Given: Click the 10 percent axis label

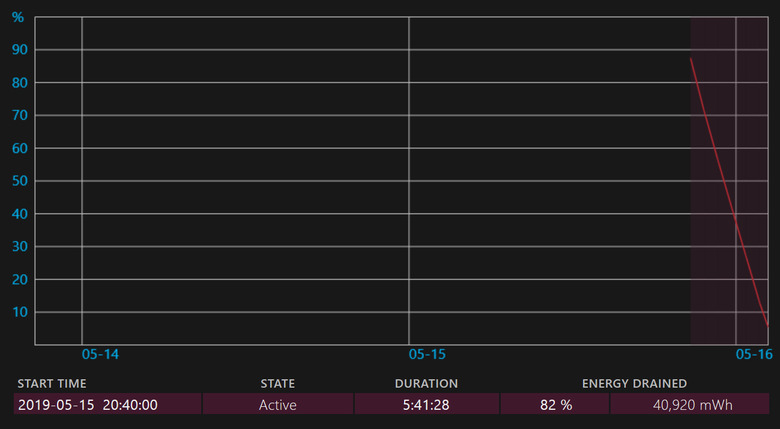Looking at the screenshot, I should 20,313.
